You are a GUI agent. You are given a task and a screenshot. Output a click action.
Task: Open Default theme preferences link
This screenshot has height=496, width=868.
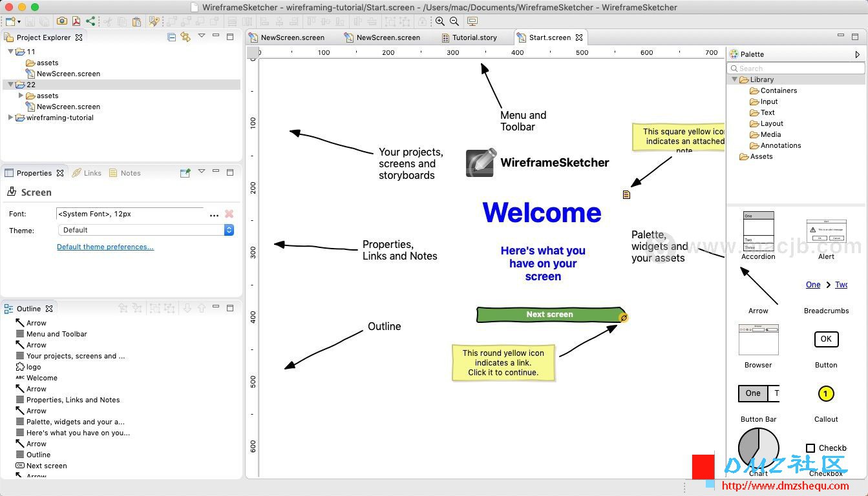click(105, 247)
